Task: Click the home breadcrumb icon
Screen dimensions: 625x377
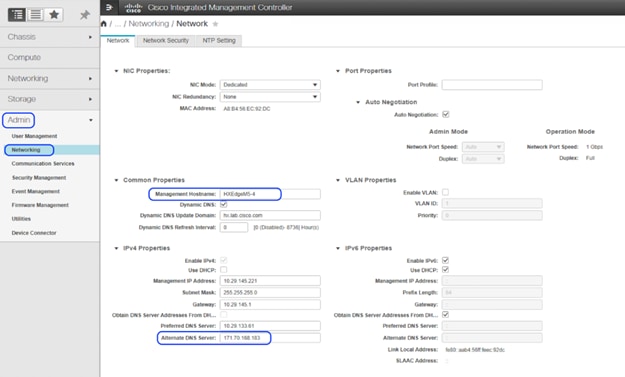Action: click(104, 24)
